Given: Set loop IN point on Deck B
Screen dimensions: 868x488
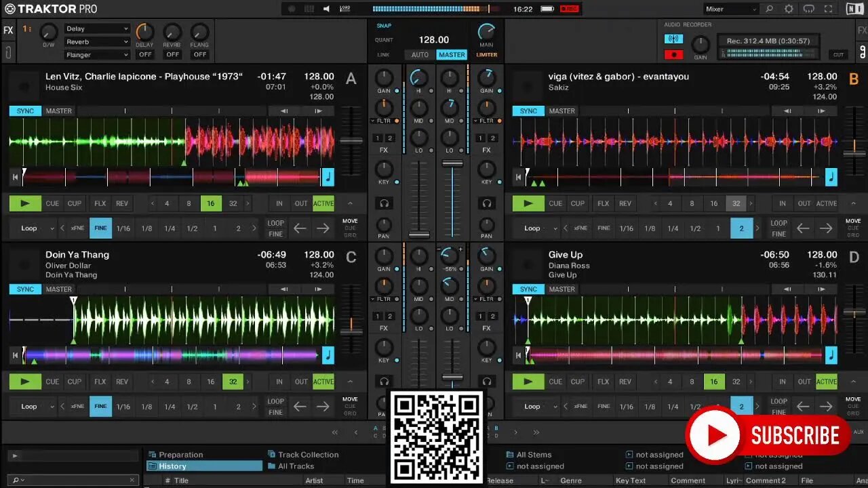Looking at the screenshot, I should pos(782,203).
